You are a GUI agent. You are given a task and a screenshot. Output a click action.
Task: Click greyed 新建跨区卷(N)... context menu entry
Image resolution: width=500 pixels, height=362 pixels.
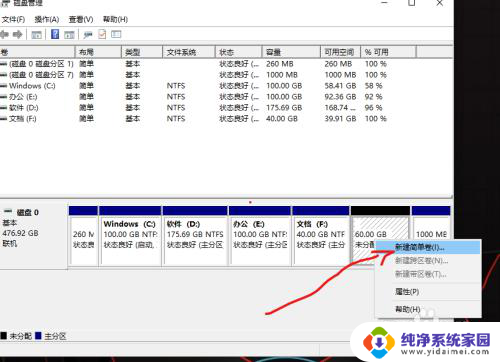click(x=428, y=261)
